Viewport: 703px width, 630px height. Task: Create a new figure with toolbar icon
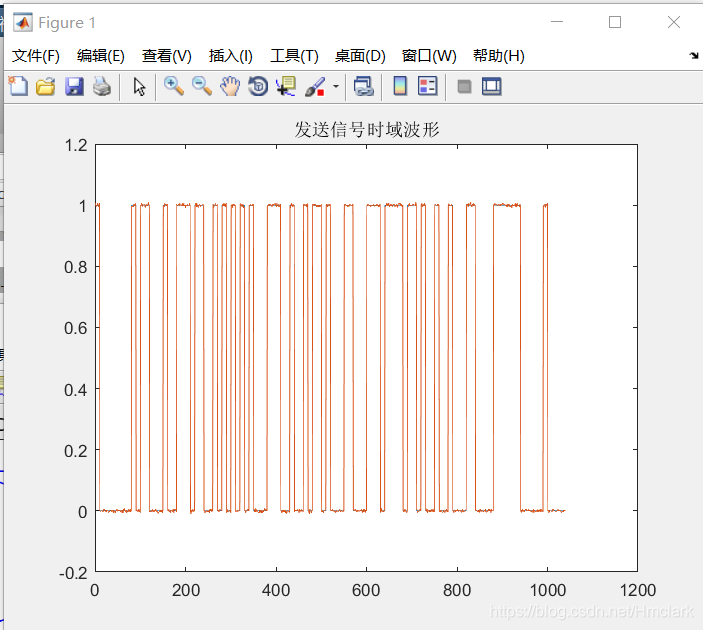18,86
